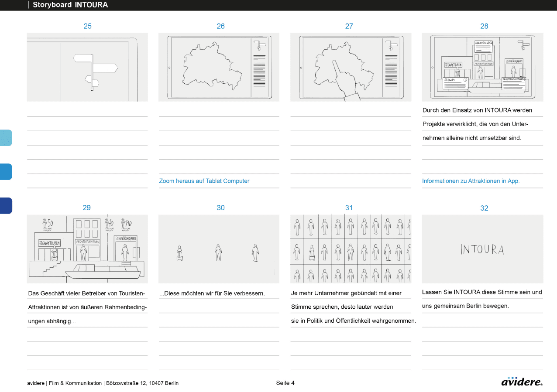This screenshot has height=392, width=557.
Task: Open frame 28 app attractions sketch
Action: coord(482,67)
